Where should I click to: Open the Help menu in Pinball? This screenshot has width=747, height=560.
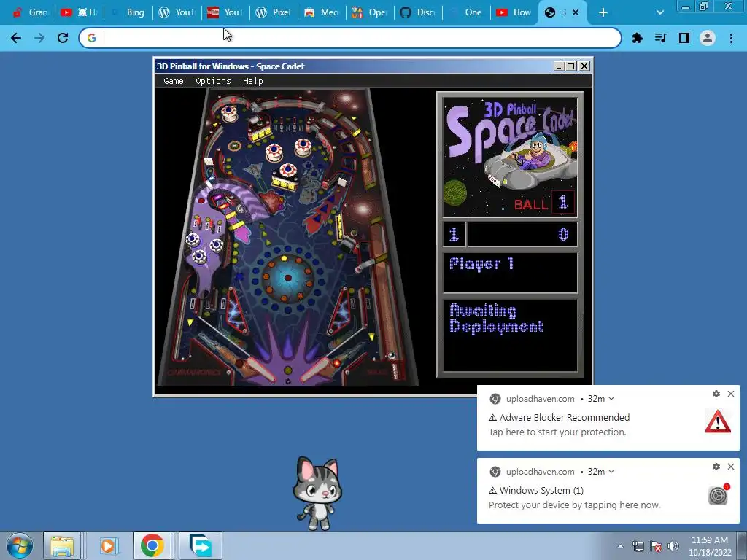(252, 81)
